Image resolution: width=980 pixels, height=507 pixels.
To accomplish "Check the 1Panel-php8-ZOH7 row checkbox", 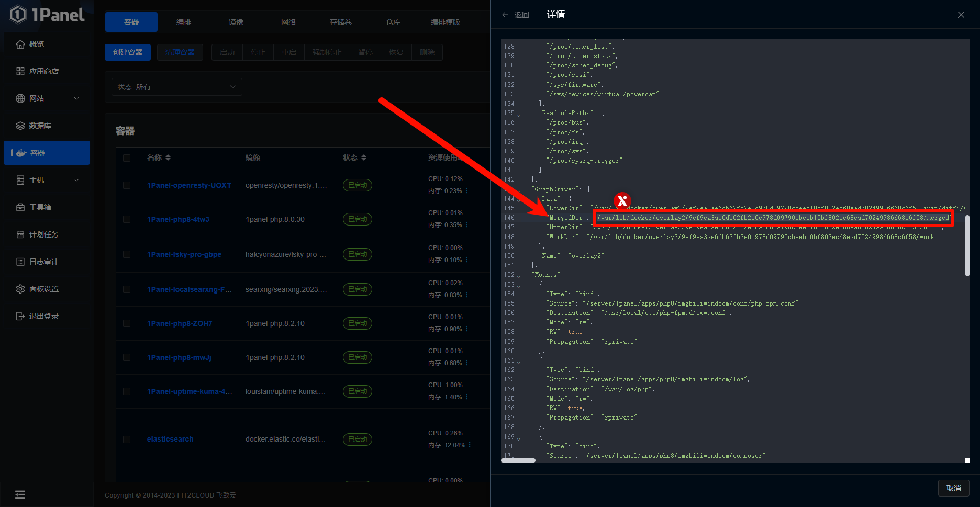I will pos(127,323).
